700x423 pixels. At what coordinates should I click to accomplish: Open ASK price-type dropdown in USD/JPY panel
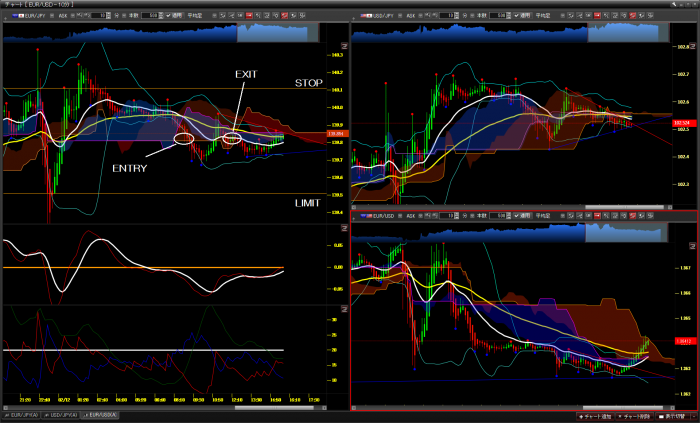[420, 16]
